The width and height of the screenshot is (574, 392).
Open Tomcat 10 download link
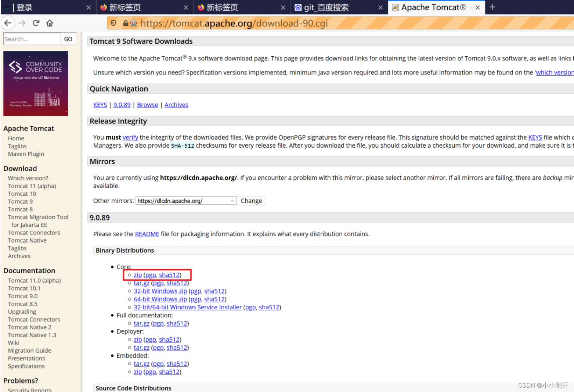(22, 194)
